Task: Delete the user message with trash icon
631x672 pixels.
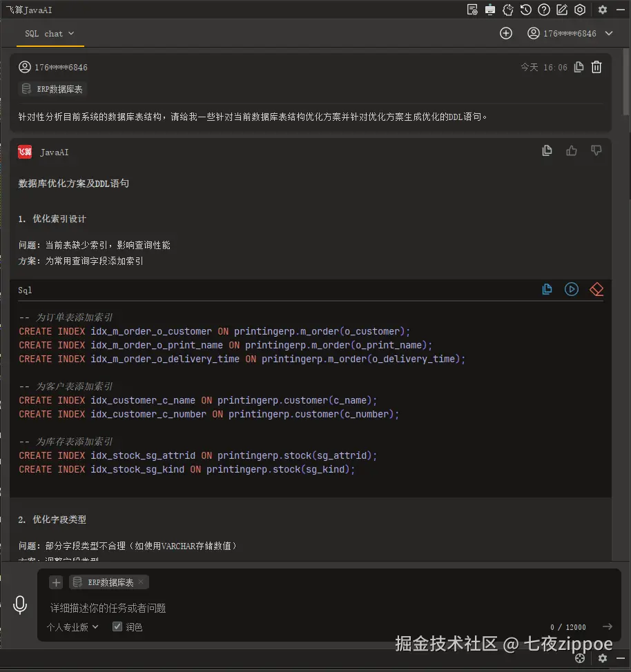Action: tap(596, 67)
